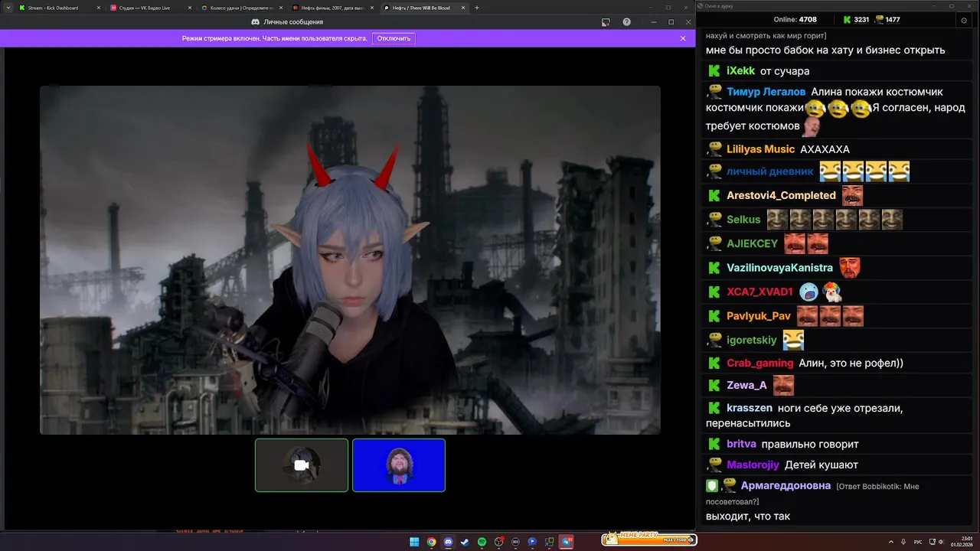Click username britva in chat
Image resolution: width=980 pixels, height=551 pixels.
tap(741, 444)
